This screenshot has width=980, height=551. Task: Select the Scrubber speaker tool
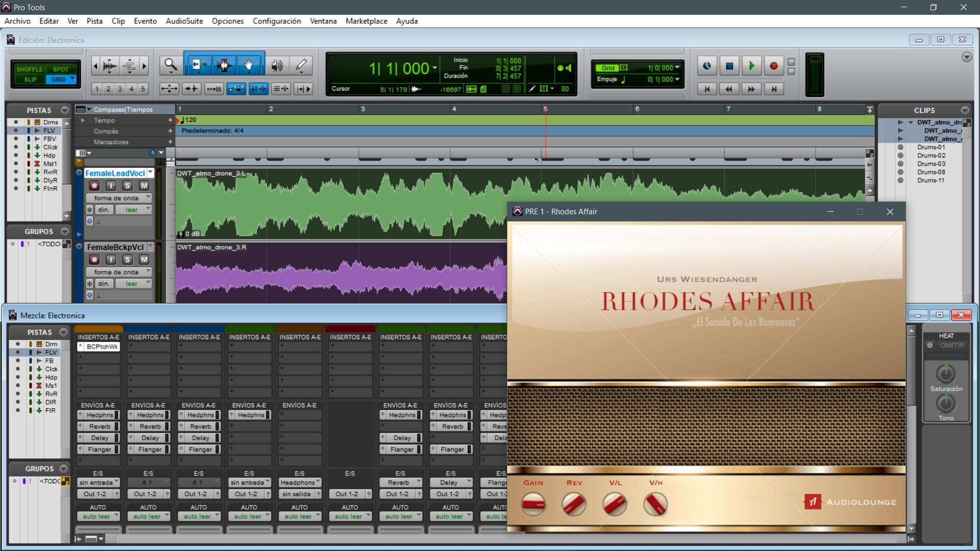tap(277, 65)
